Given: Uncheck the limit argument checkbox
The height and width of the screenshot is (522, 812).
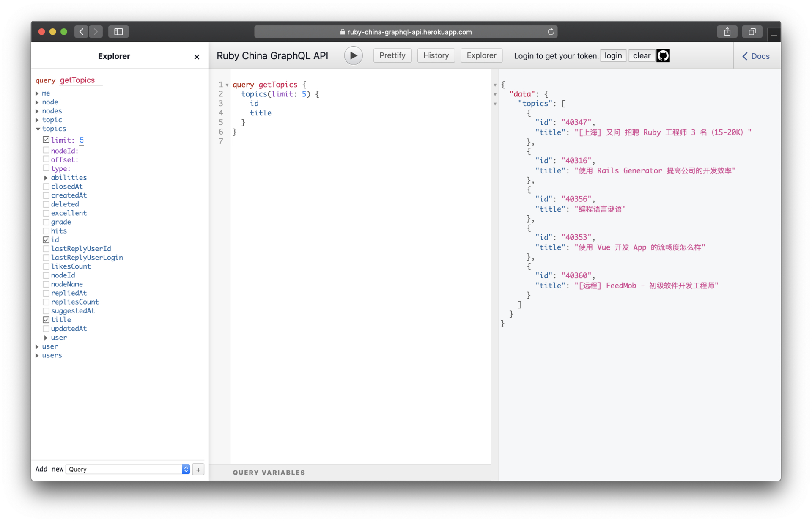Looking at the screenshot, I should [x=46, y=140].
